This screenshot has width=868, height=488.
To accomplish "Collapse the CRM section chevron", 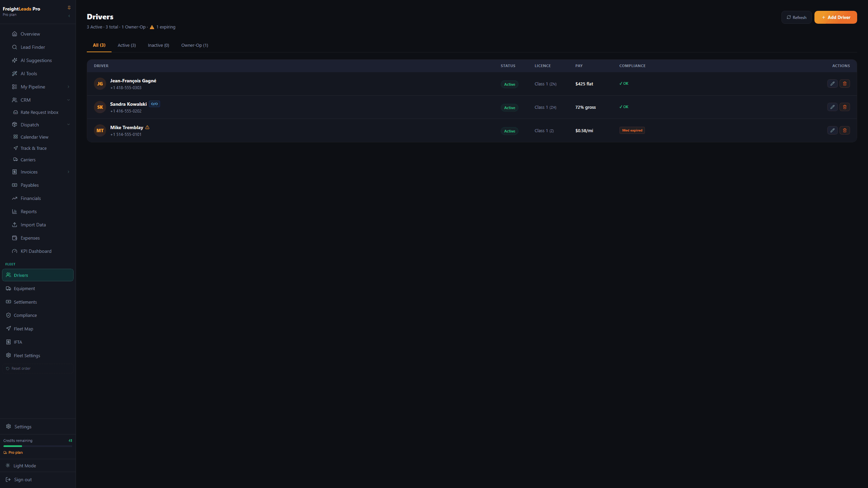I will (x=68, y=100).
